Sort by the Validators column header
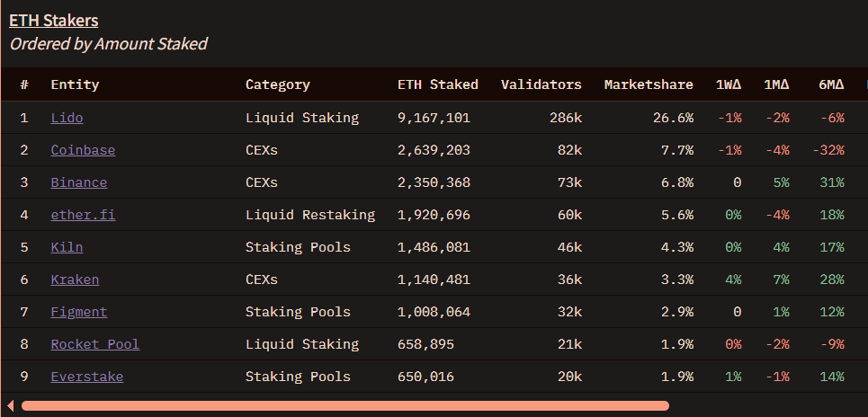This screenshot has height=417, width=868. (x=541, y=84)
